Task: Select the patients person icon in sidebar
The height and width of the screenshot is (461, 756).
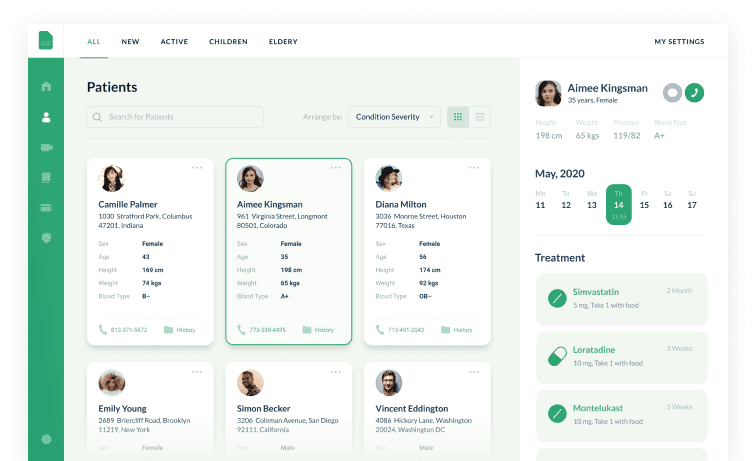Action: pos(46,117)
